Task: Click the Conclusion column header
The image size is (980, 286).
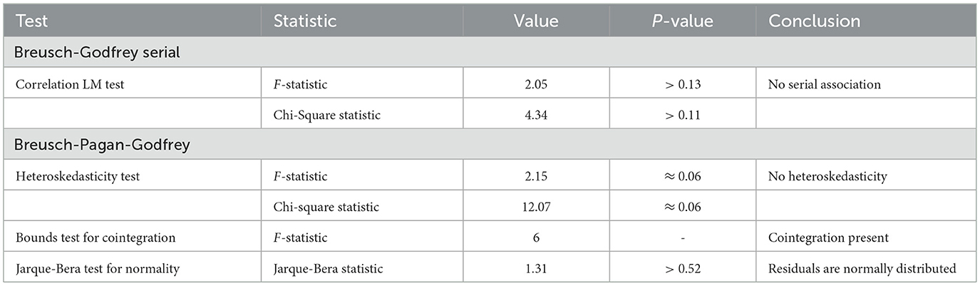Action: [x=814, y=21]
